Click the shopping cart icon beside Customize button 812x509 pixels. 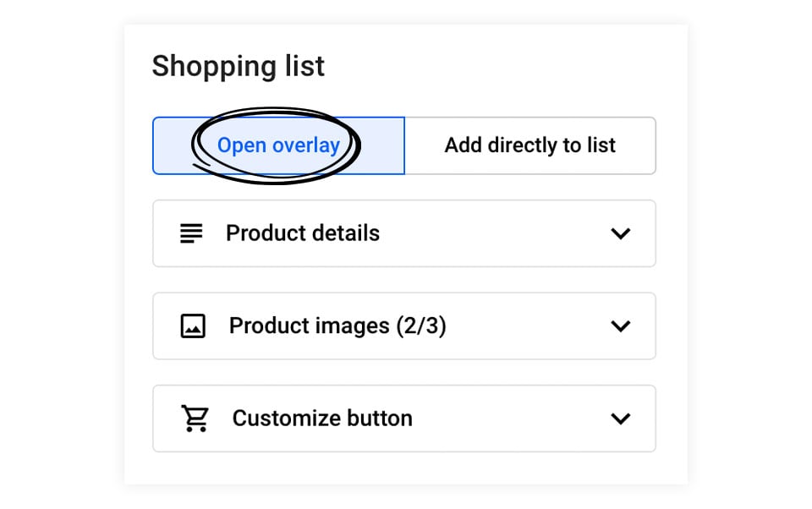[194, 418]
